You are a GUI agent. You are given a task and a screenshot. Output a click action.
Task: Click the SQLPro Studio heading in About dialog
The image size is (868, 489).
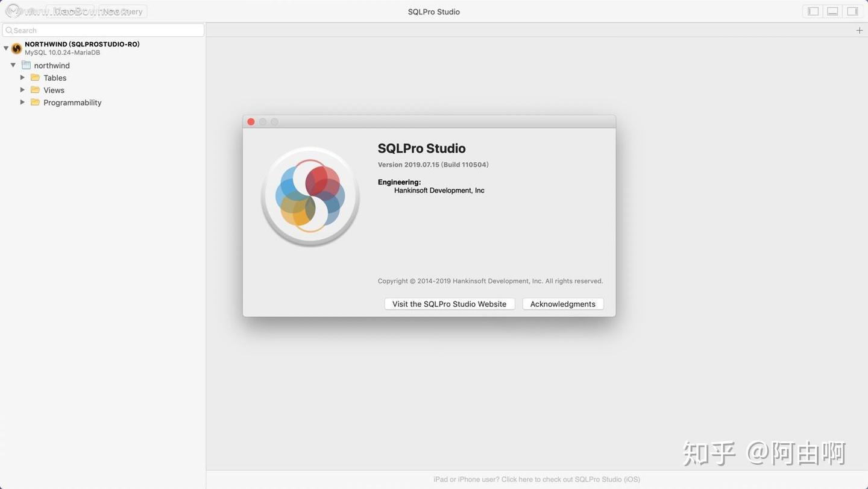(x=422, y=148)
